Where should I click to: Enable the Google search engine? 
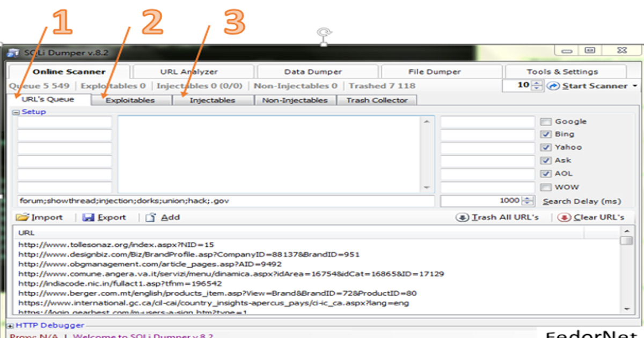tap(546, 121)
